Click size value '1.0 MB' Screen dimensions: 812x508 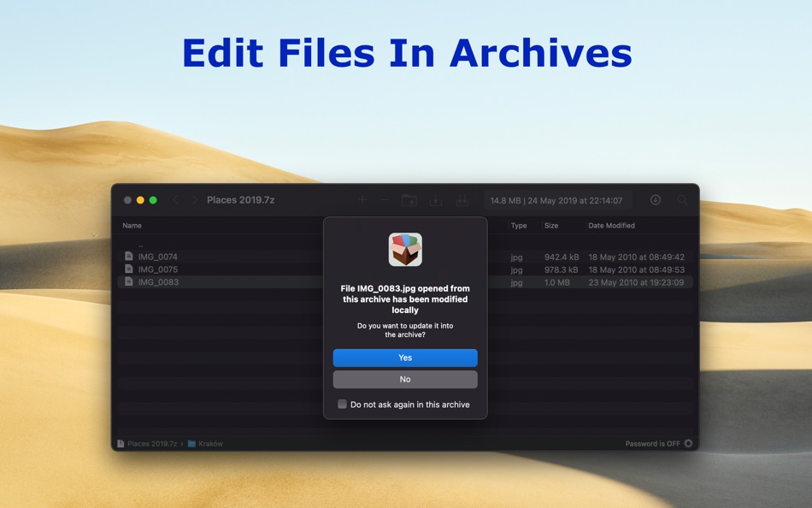[557, 282]
